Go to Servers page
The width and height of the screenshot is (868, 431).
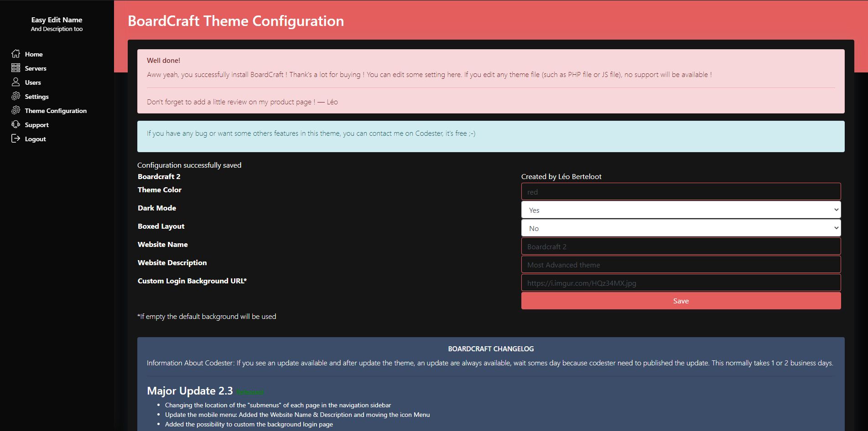36,68
